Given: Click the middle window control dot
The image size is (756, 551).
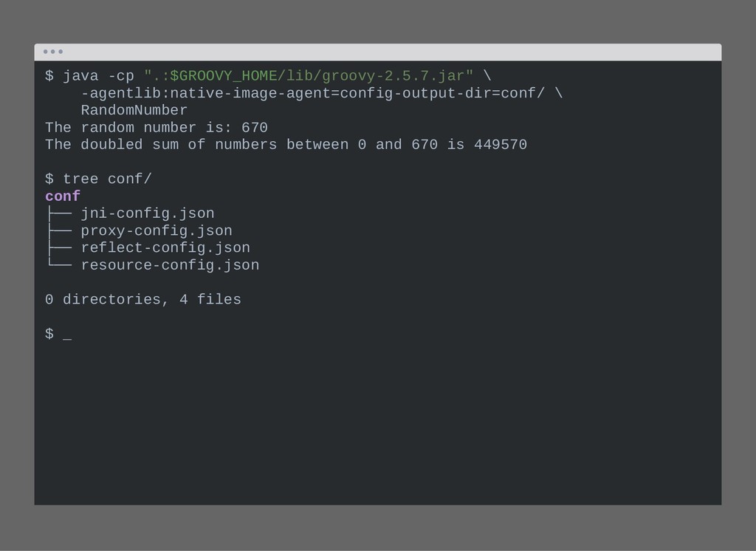Looking at the screenshot, I should (53, 52).
